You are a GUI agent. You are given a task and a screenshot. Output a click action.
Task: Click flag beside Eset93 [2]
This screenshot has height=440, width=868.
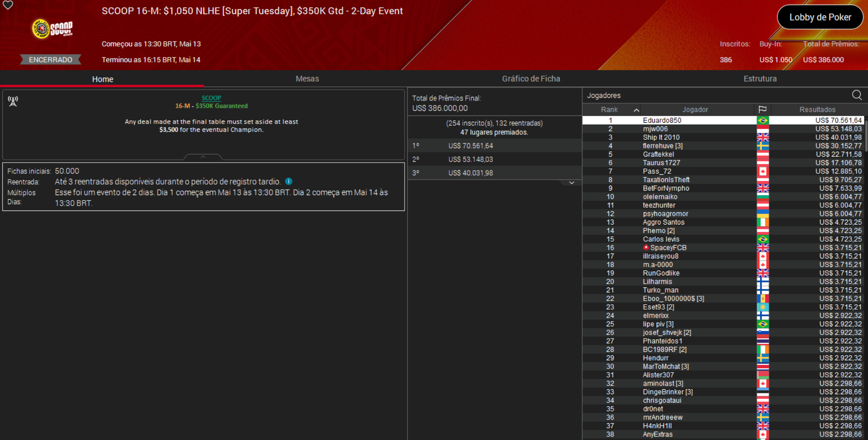763,307
